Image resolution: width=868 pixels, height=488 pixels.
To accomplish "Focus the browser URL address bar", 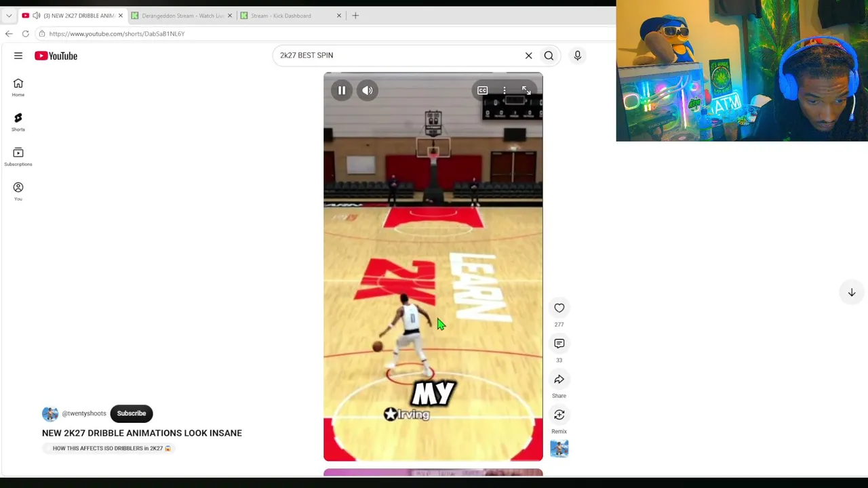I will (x=325, y=34).
